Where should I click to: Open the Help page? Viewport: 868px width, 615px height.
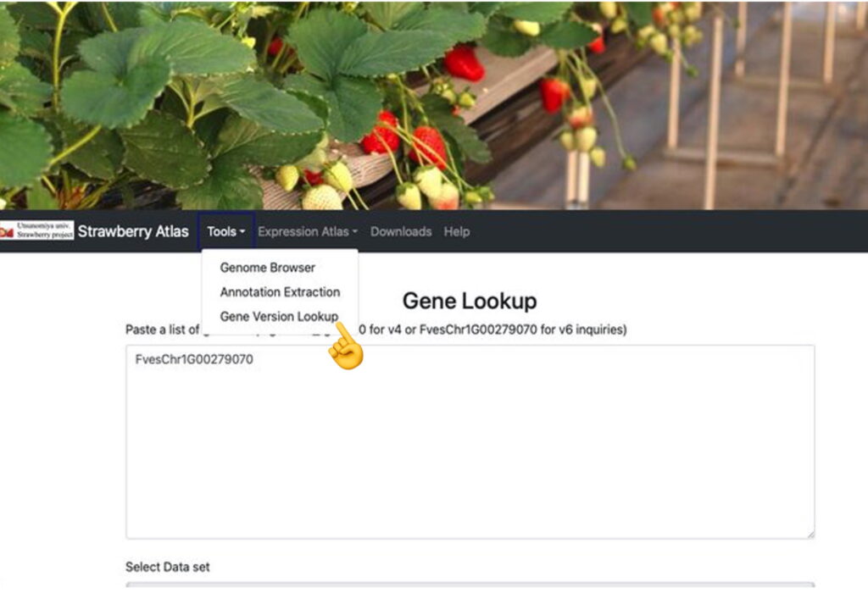point(456,231)
